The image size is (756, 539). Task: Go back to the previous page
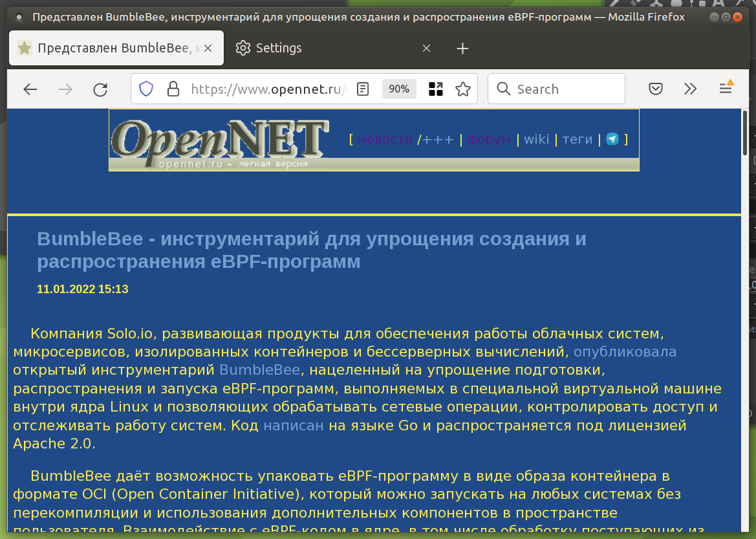coord(30,89)
